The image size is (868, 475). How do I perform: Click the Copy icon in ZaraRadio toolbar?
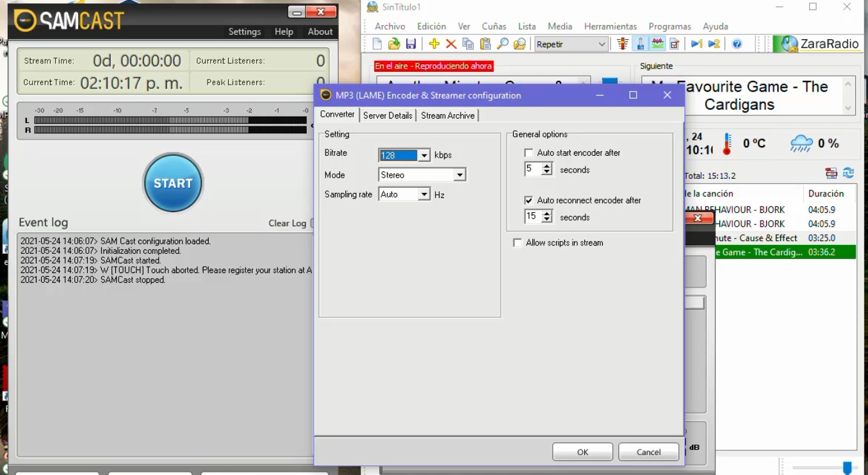(x=468, y=44)
